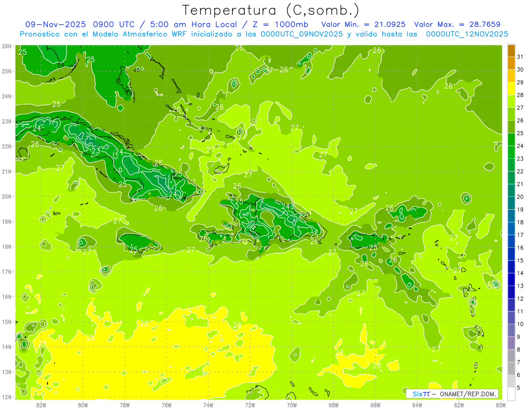Click the dark green colorbar segment between 24 and 25
532x411 pixels.
pos(511,139)
